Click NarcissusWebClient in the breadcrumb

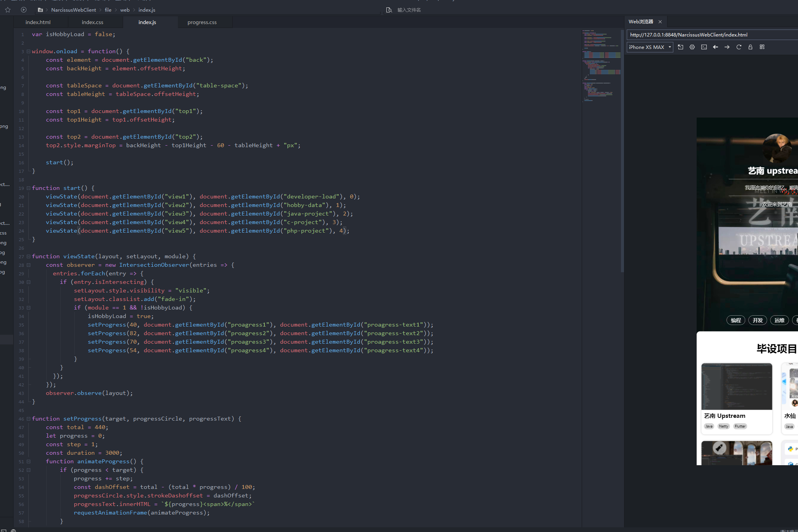point(73,10)
